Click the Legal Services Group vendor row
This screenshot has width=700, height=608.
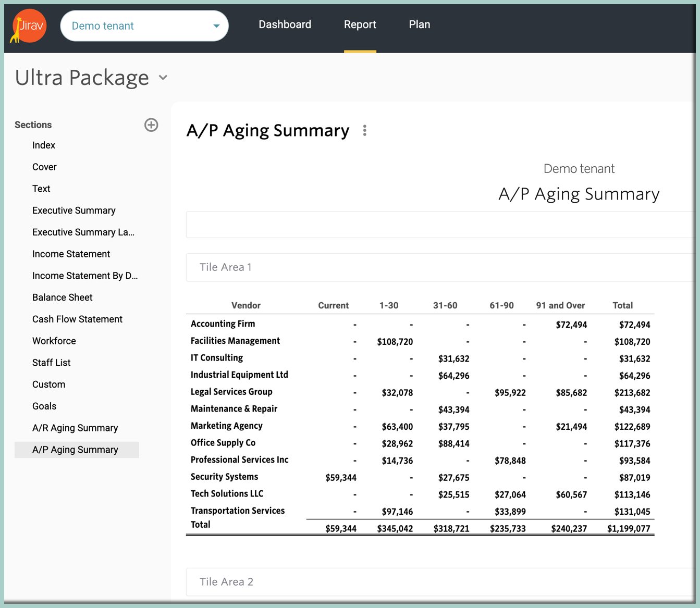[x=420, y=392]
